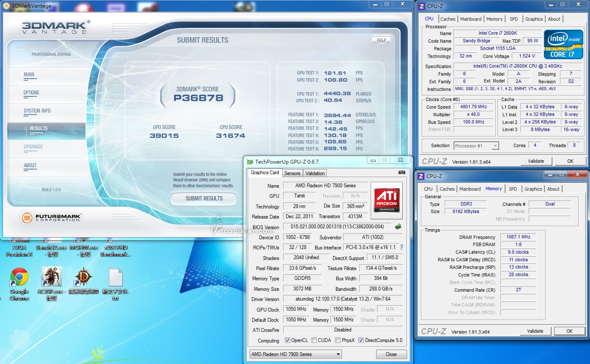The width and height of the screenshot is (590, 364).
Task: Click the Specification i7-2600K CPU field
Action: tap(517, 66)
